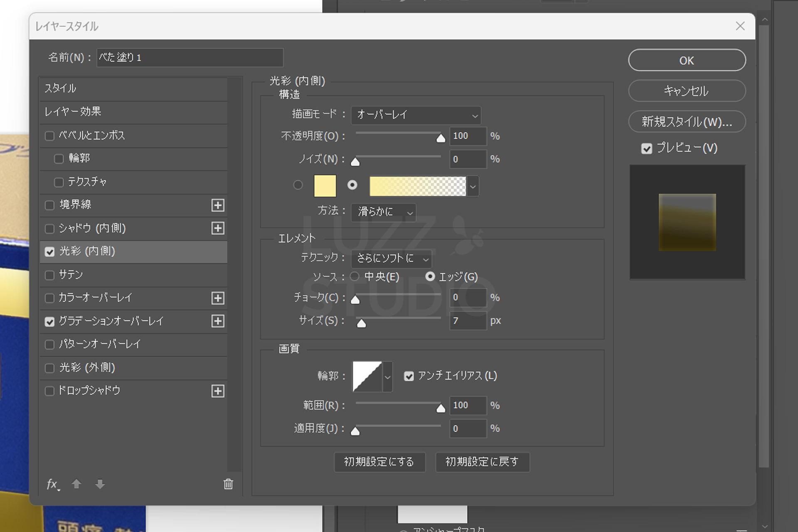Toggle the プレビュー checkbox

point(647,148)
